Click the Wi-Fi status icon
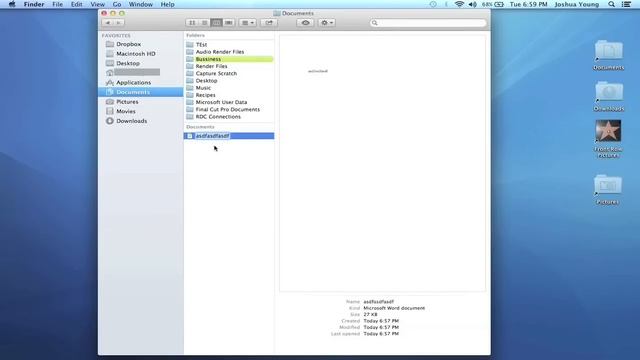640x360 pixels. (459, 4)
